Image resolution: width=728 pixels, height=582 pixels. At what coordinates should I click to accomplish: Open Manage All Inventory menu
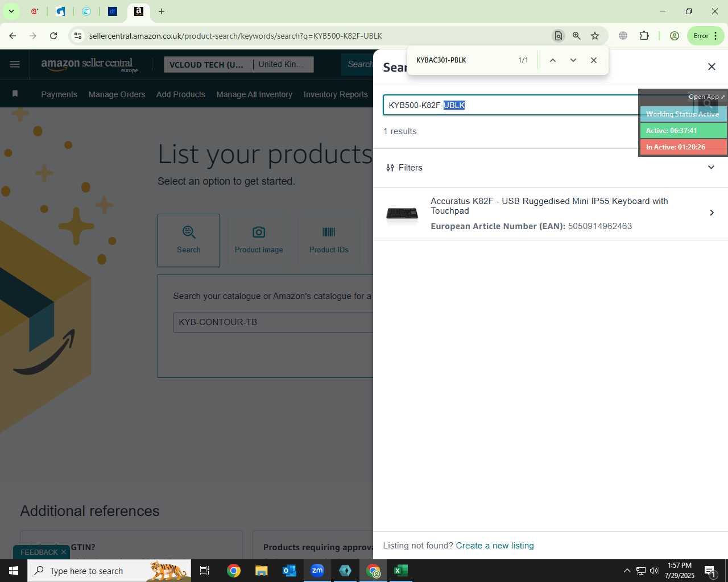[254, 94]
